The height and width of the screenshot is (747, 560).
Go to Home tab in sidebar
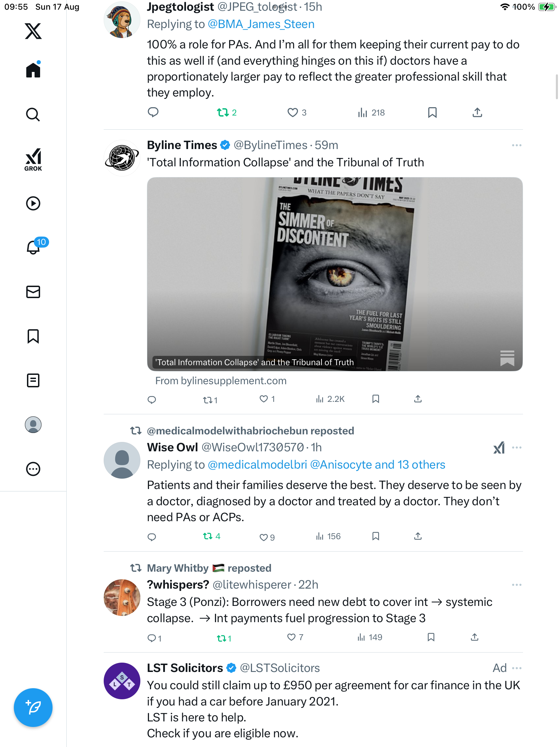(33, 70)
